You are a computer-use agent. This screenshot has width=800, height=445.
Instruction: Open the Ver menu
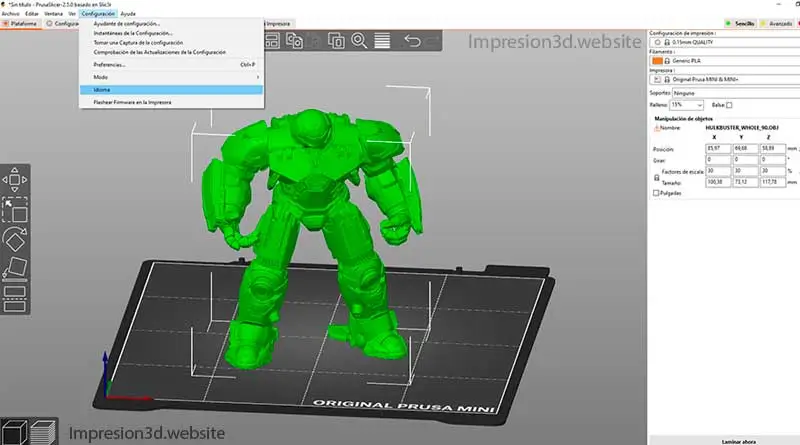(x=72, y=14)
